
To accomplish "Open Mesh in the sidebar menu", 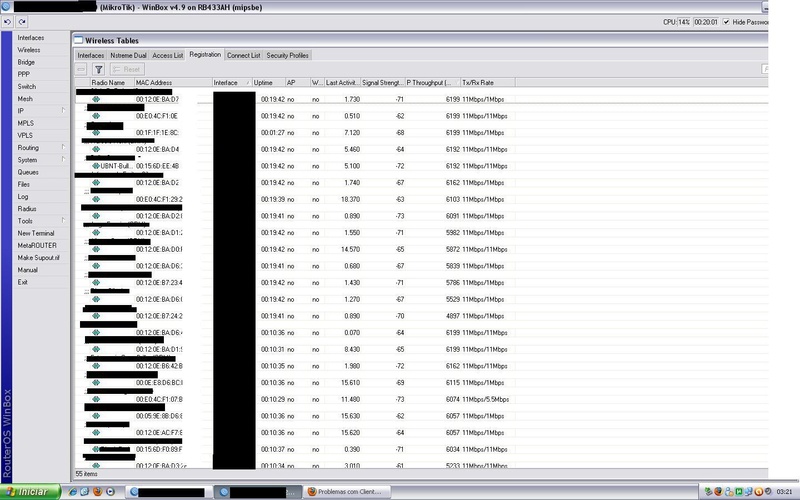I will tap(25, 99).
